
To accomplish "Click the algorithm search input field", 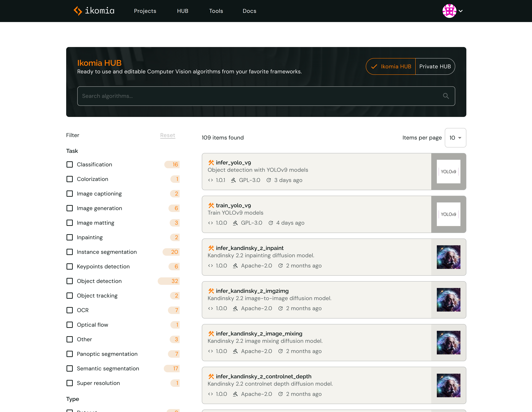I will pyautogui.click(x=266, y=96).
